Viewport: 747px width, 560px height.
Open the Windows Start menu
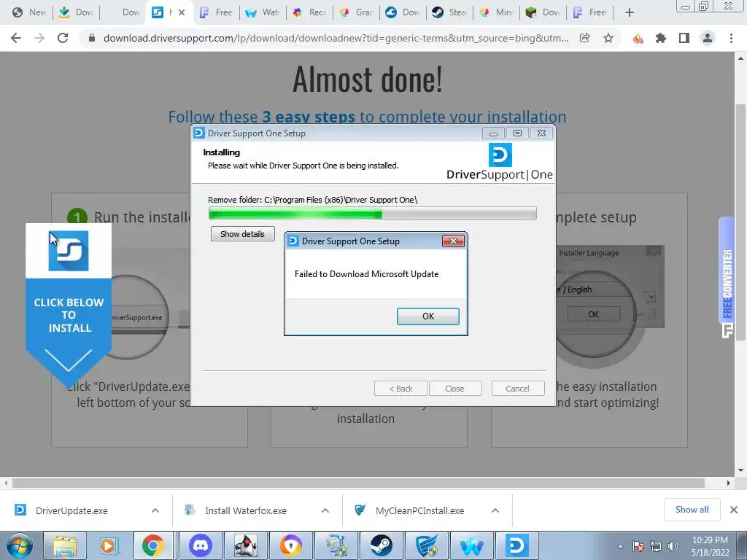click(20, 545)
